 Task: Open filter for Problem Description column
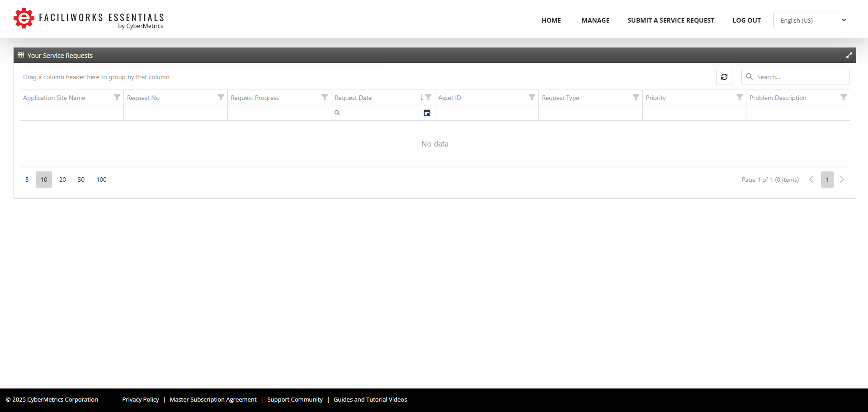click(x=844, y=98)
